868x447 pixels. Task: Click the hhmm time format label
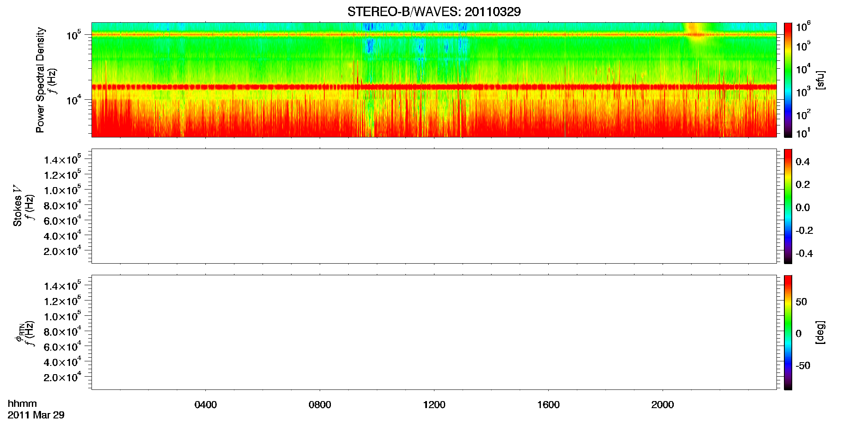22,404
